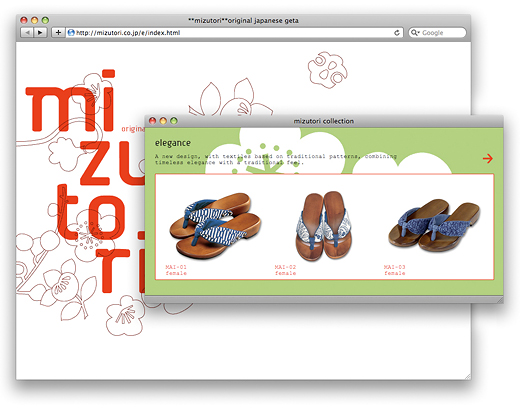Add bookmark with the plus button
The image size is (520, 408).
point(58,33)
